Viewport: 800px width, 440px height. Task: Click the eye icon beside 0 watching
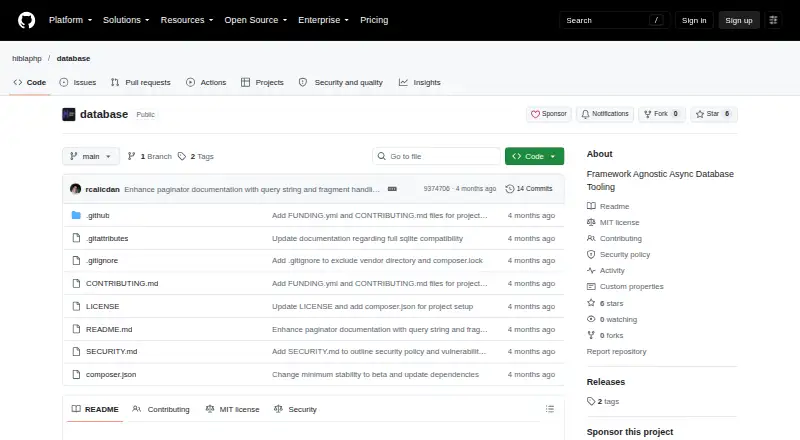coord(591,319)
